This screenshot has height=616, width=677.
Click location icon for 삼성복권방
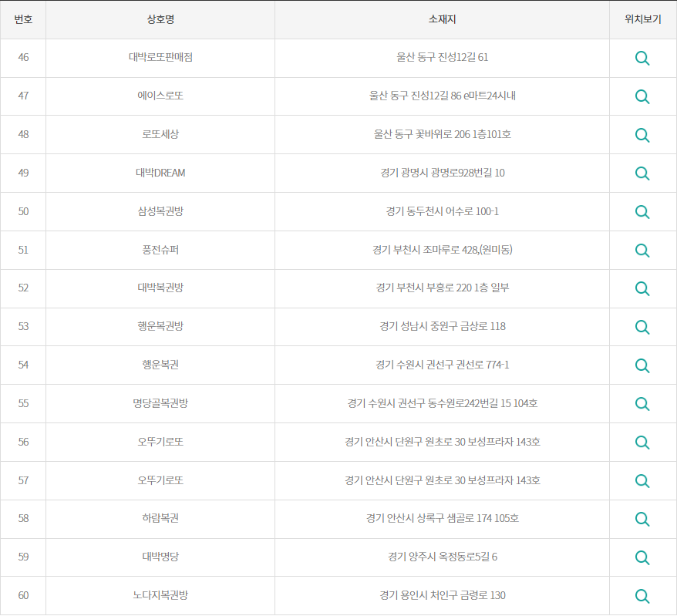pos(642,211)
